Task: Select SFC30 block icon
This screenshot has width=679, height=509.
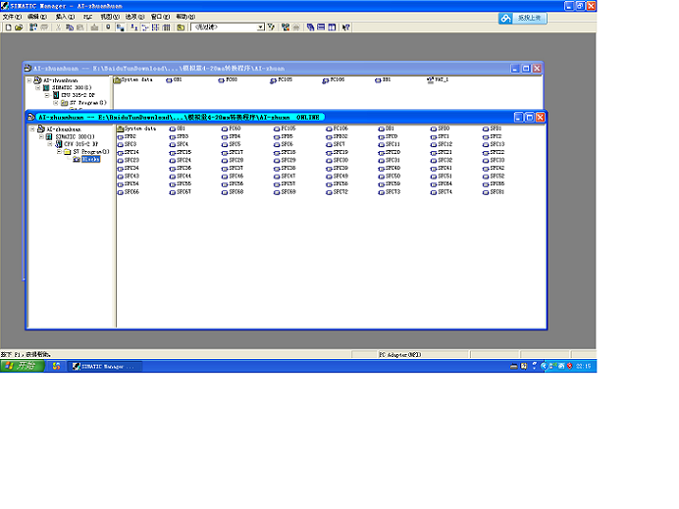Action: tap(337, 160)
